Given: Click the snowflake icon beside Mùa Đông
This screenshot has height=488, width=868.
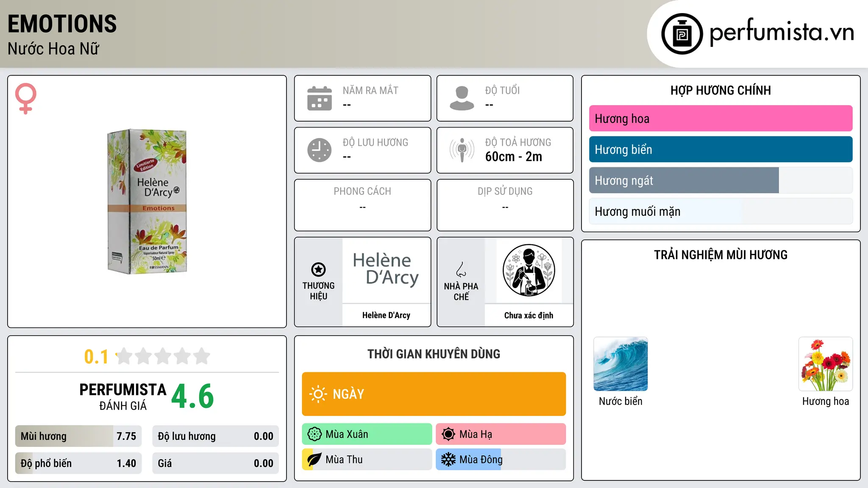Looking at the screenshot, I should pyautogui.click(x=448, y=460).
